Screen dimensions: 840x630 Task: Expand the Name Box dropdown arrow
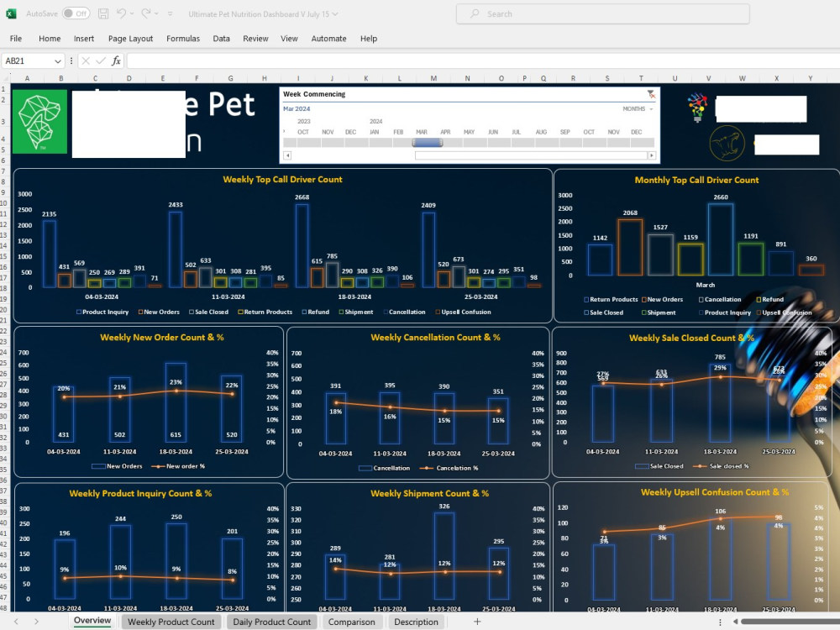coord(57,61)
